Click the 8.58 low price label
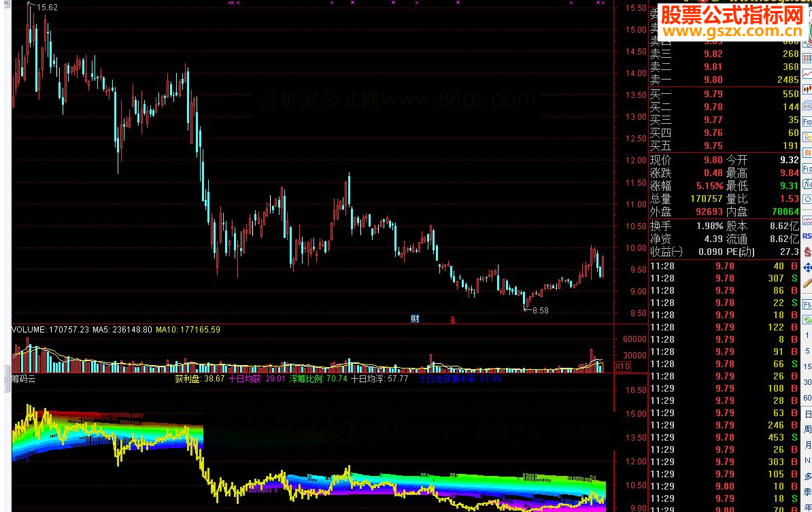This screenshot has width=812, height=512. point(540,311)
